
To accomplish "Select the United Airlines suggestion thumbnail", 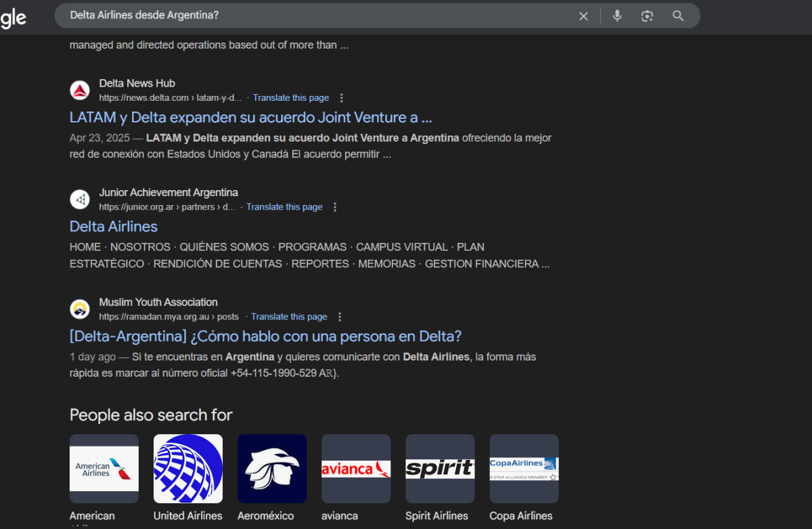I will click(x=188, y=468).
